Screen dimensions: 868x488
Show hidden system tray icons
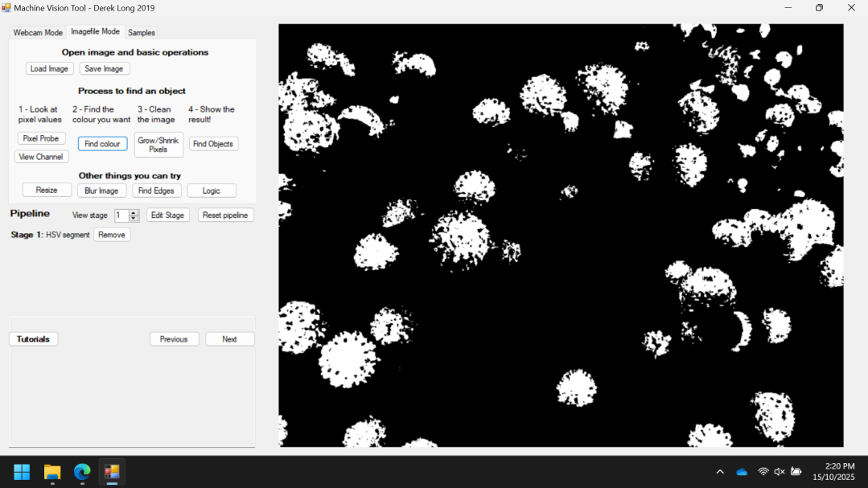[720, 472]
